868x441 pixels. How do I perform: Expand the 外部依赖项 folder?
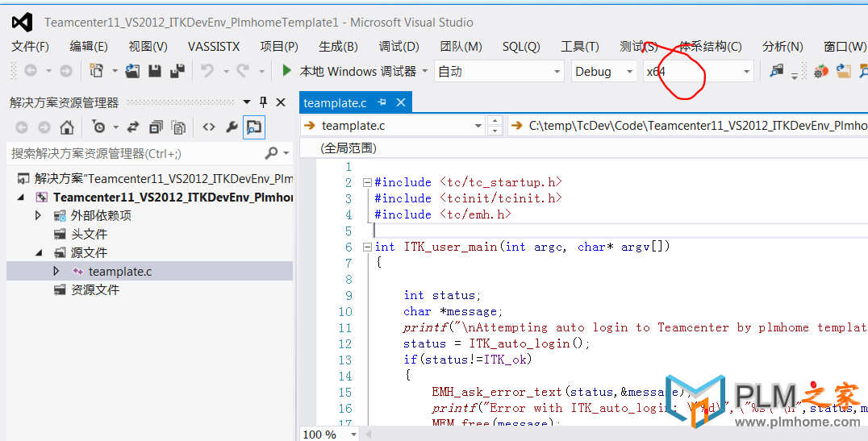click(x=38, y=215)
